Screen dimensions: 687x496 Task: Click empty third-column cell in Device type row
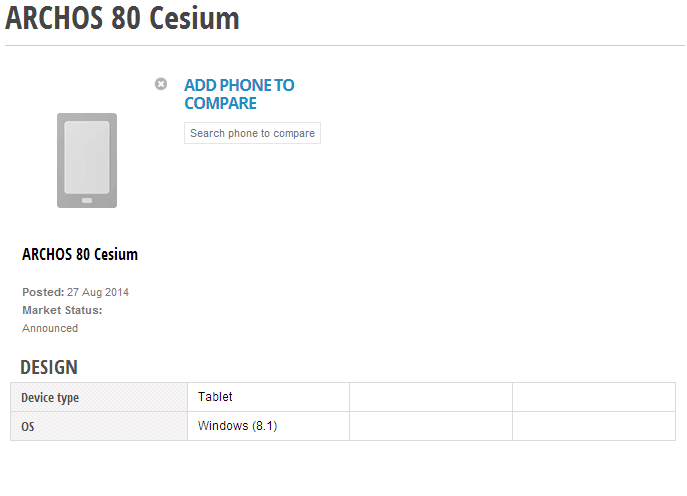[x=431, y=397]
